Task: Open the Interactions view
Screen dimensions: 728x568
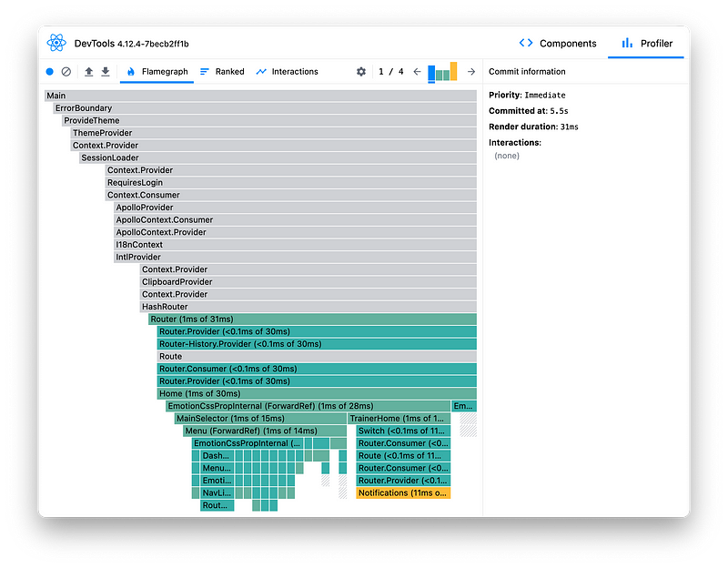Action: [287, 72]
